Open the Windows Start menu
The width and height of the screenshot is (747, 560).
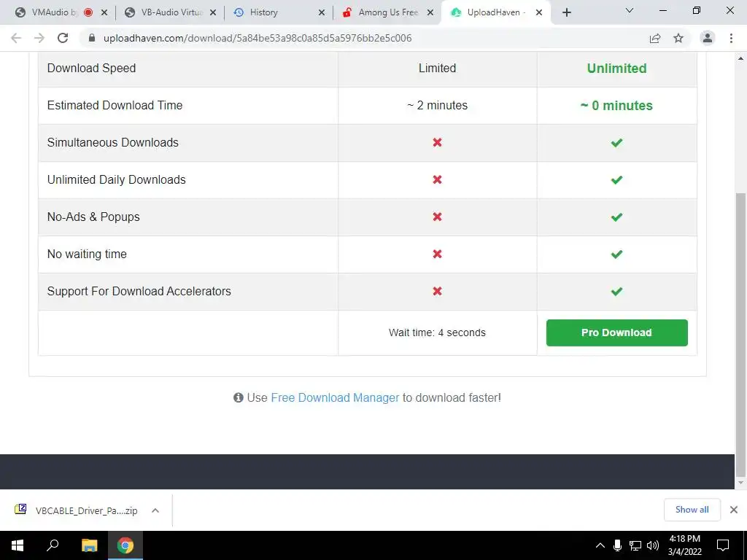(18, 545)
